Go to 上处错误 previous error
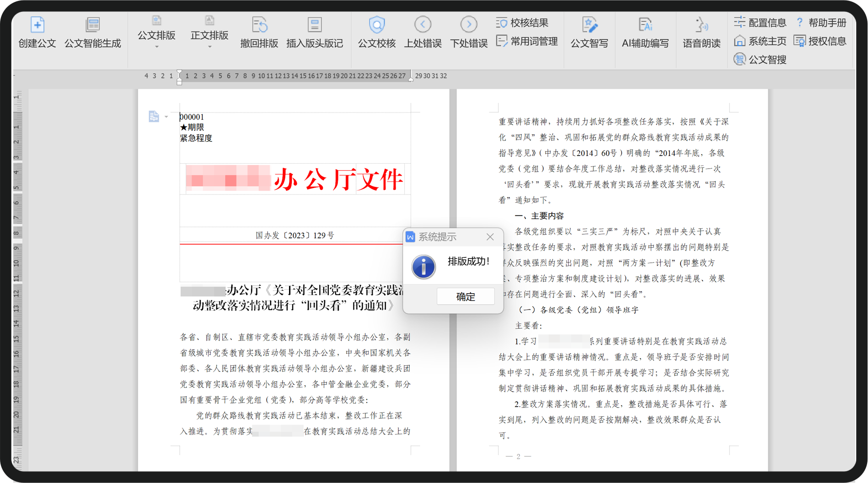Viewport: 868px width, 483px height. tap(423, 32)
